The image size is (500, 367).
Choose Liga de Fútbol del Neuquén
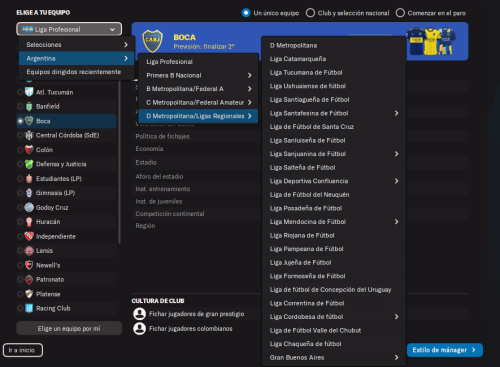(334, 195)
